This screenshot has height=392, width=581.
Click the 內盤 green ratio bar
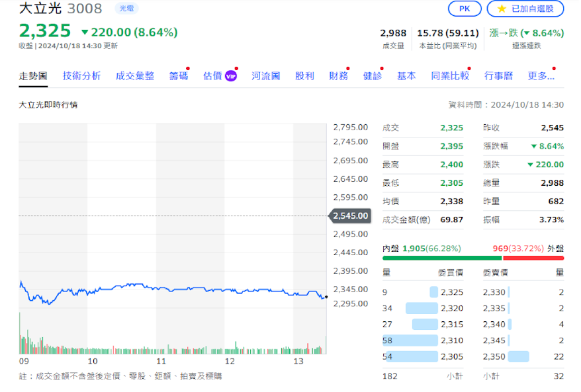(x=442, y=258)
